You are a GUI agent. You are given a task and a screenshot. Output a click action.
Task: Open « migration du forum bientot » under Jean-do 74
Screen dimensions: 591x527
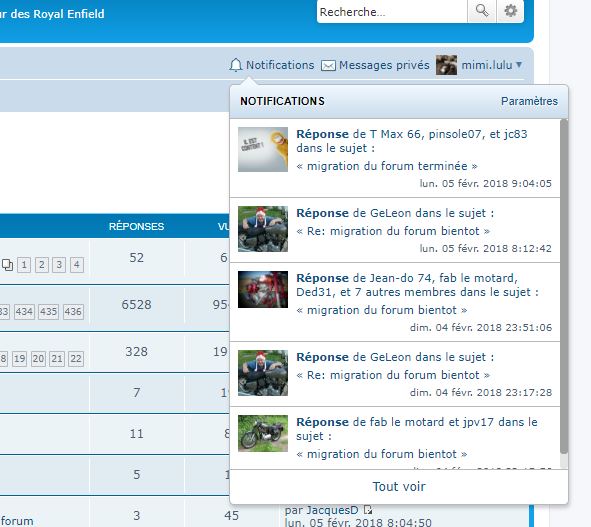tap(382, 310)
